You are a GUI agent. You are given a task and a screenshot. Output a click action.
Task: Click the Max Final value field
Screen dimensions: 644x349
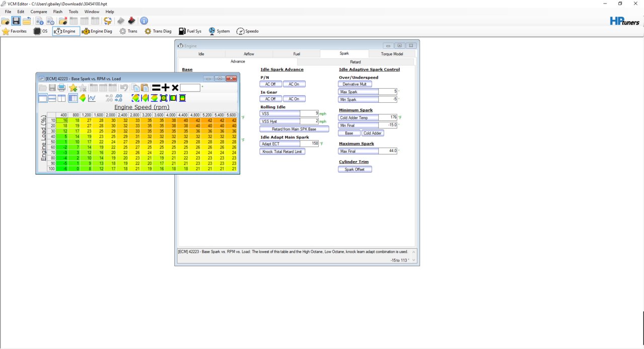(x=388, y=151)
